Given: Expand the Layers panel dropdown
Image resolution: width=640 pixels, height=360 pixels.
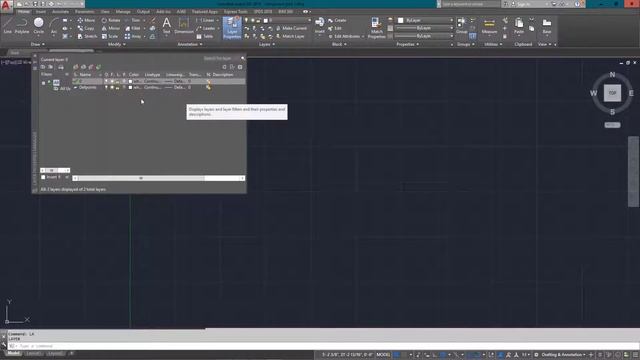Looking at the screenshot, I should click(267, 44).
